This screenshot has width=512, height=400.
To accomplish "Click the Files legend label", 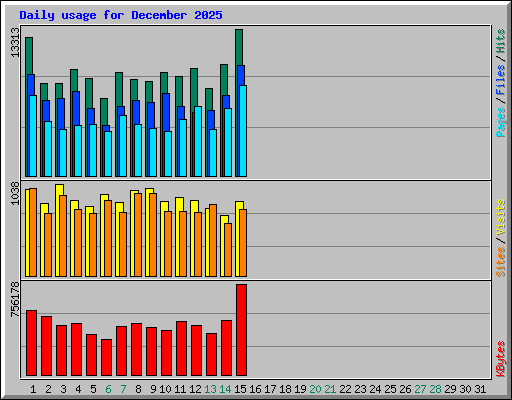I will [500, 79].
